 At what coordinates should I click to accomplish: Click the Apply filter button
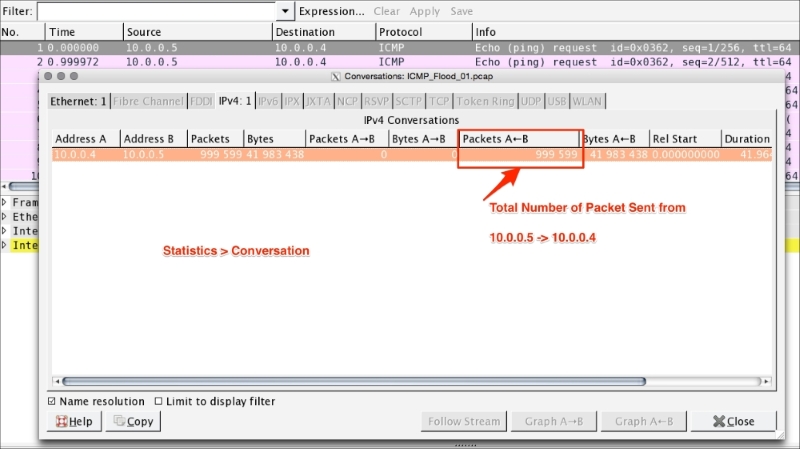[424, 11]
